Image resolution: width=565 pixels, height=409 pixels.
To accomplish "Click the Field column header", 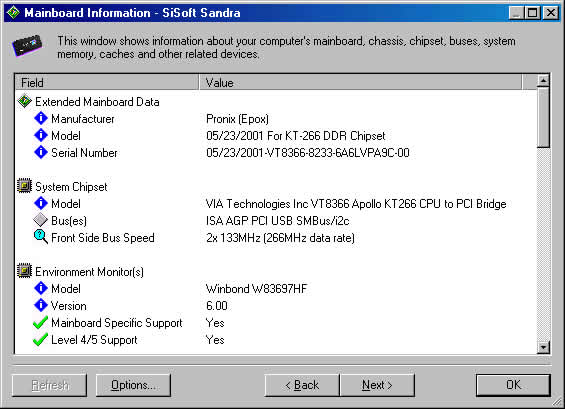I will point(107,83).
